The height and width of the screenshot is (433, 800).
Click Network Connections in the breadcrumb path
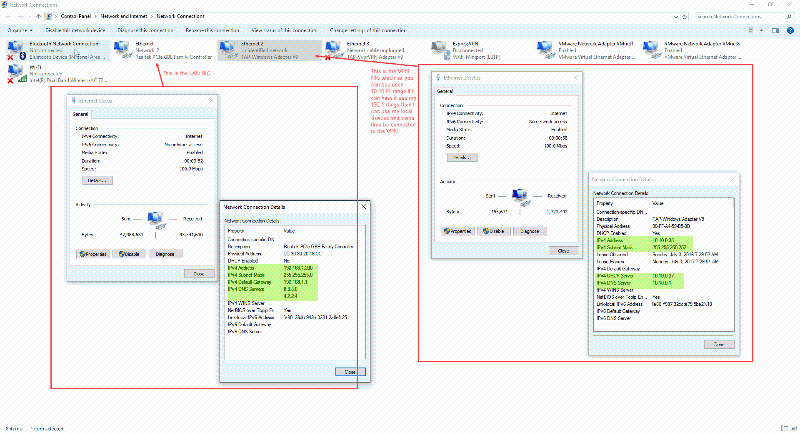[181, 16]
